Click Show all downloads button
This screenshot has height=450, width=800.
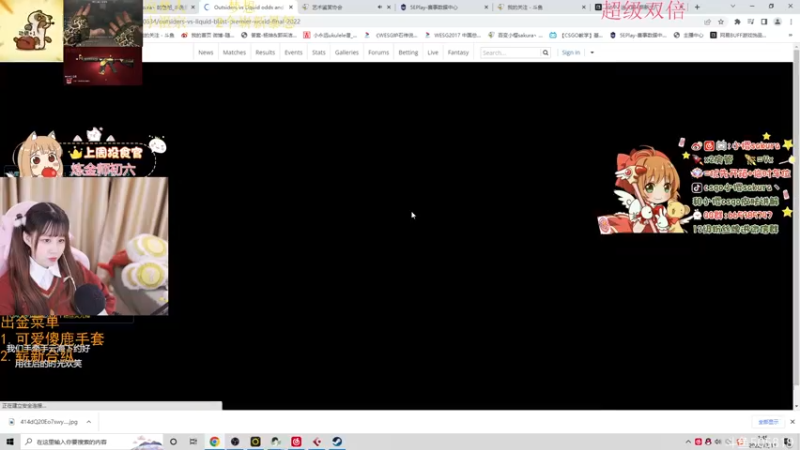point(768,422)
